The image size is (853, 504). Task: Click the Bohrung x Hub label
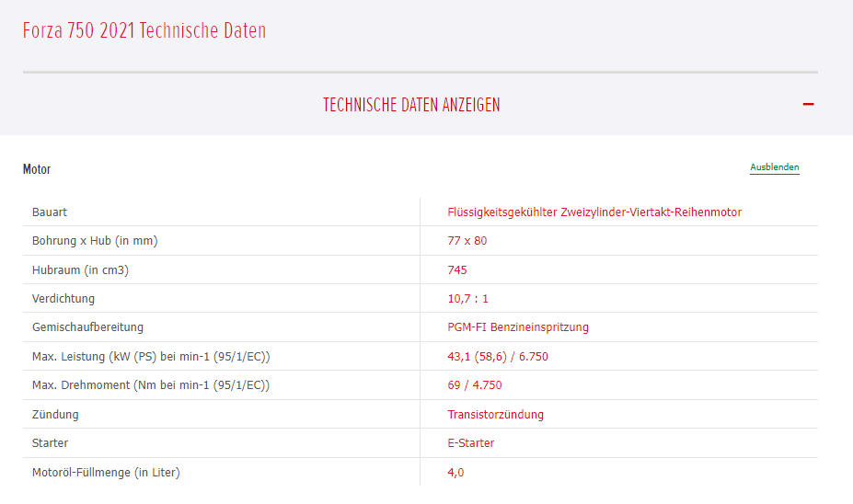point(95,241)
